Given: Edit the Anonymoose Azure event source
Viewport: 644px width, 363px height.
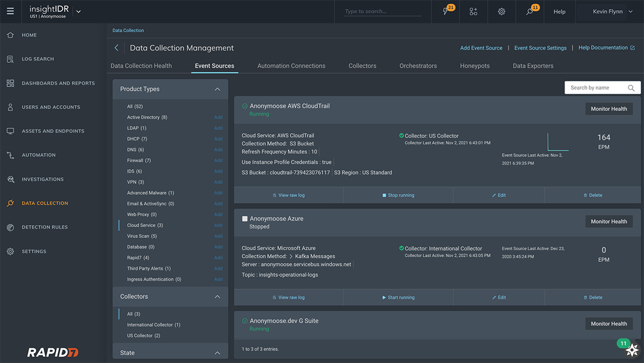Looking at the screenshot, I should point(499,297).
